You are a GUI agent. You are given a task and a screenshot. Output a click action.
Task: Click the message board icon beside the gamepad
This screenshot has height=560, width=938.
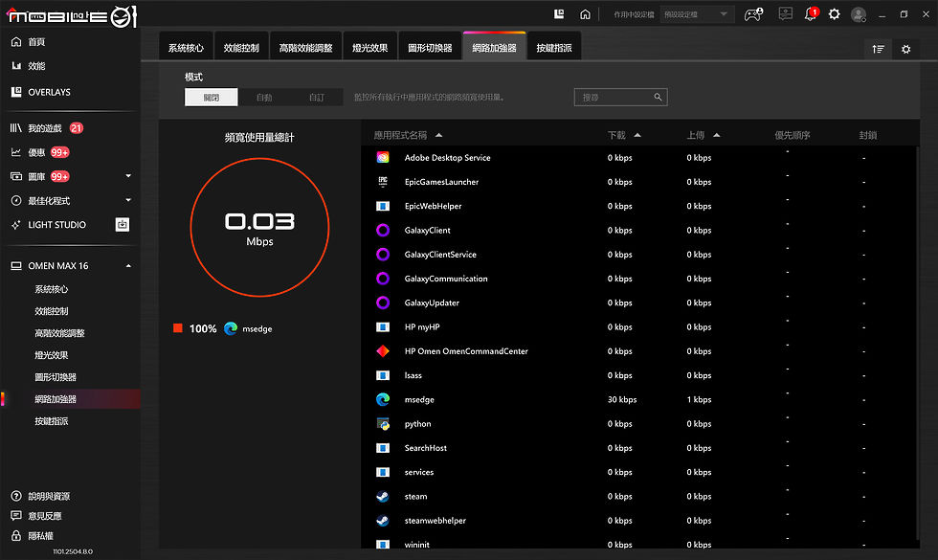786,13
